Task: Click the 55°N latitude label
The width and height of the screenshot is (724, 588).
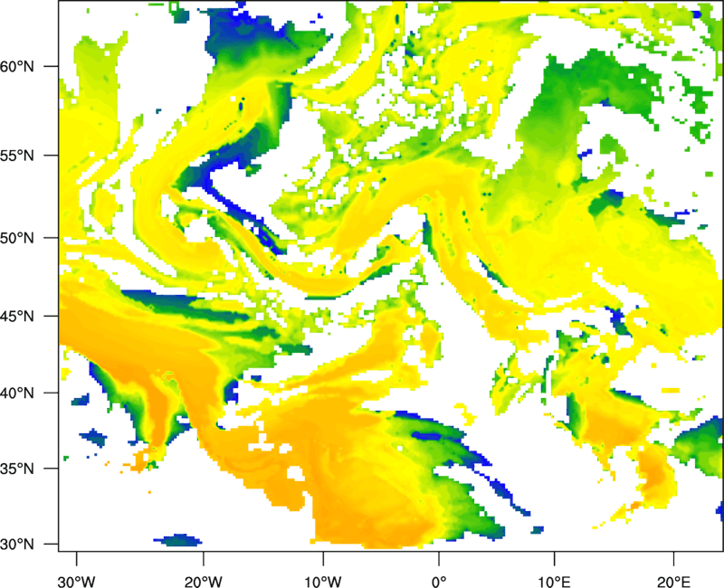Action: 17,156
